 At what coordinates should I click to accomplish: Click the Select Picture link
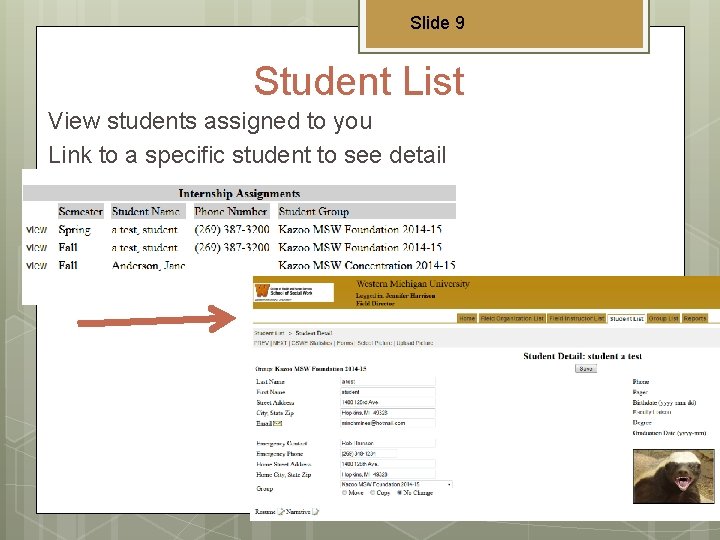tap(374, 343)
